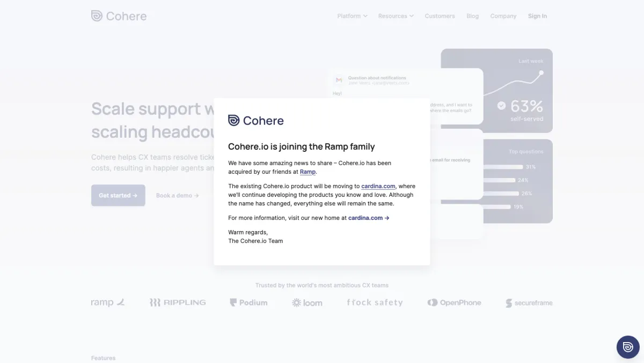
Task: Click the 26% top question bar
Action: coord(501,194)
